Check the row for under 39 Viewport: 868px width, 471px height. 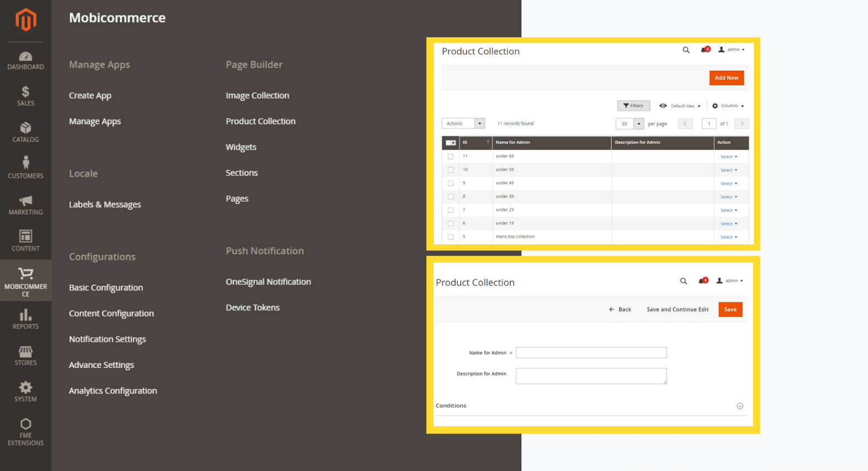(451, 197)
